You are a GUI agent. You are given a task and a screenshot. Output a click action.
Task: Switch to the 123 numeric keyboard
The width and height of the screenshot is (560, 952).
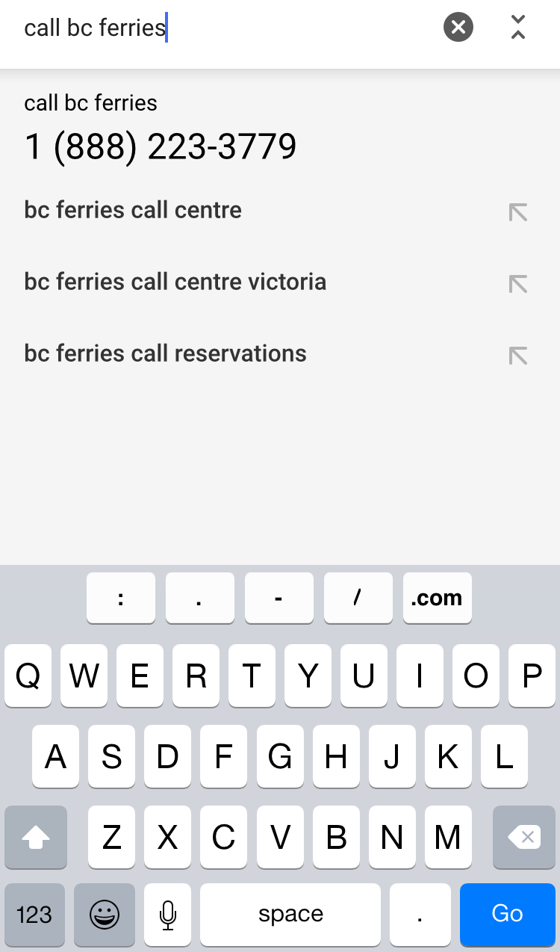coord(34,915)
